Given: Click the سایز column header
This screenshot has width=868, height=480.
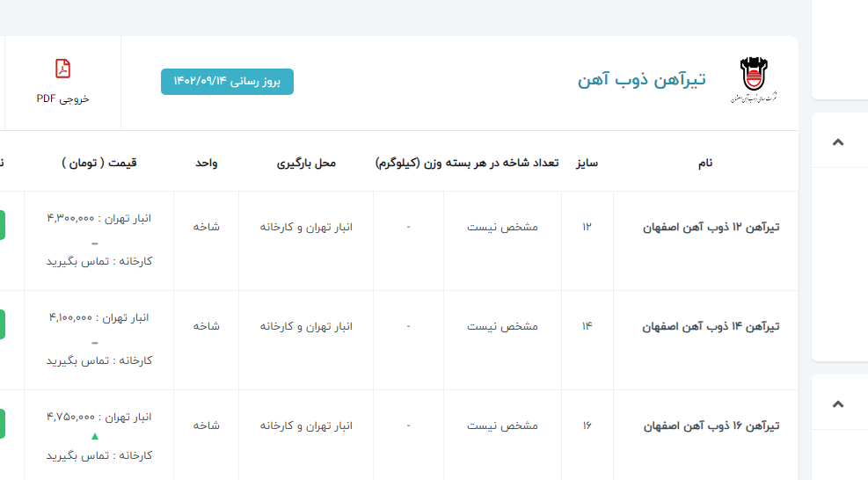Looking at the screenshot, I should [x=587, y=163].
